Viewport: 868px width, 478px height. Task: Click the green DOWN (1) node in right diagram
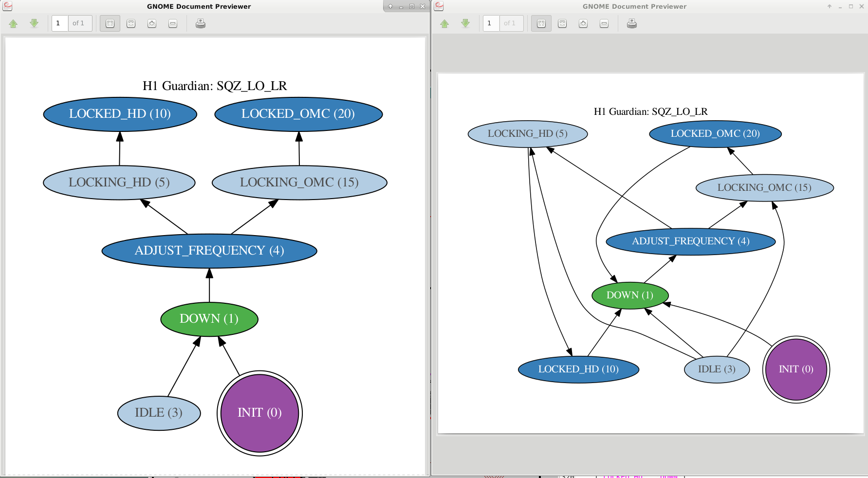[630, 295]
